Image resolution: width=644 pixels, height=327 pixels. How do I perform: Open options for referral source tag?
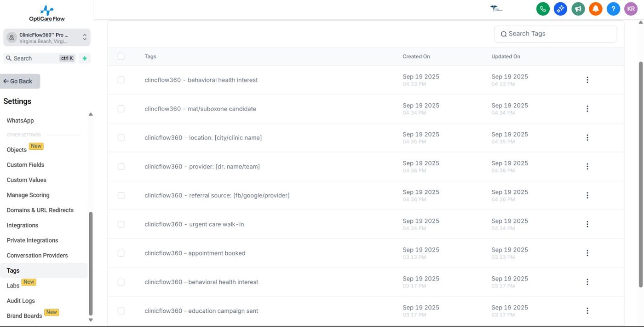[587, 195]
